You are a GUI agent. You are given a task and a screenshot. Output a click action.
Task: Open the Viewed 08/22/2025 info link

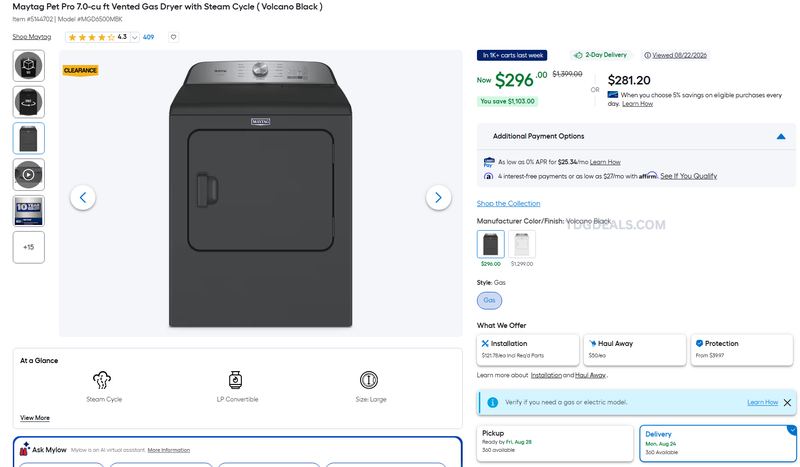tap(675, 55)
